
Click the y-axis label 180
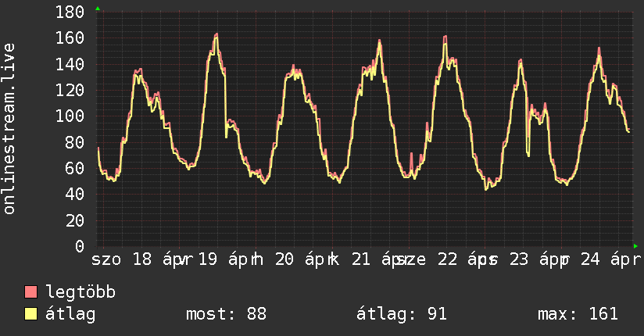point(70,12)
